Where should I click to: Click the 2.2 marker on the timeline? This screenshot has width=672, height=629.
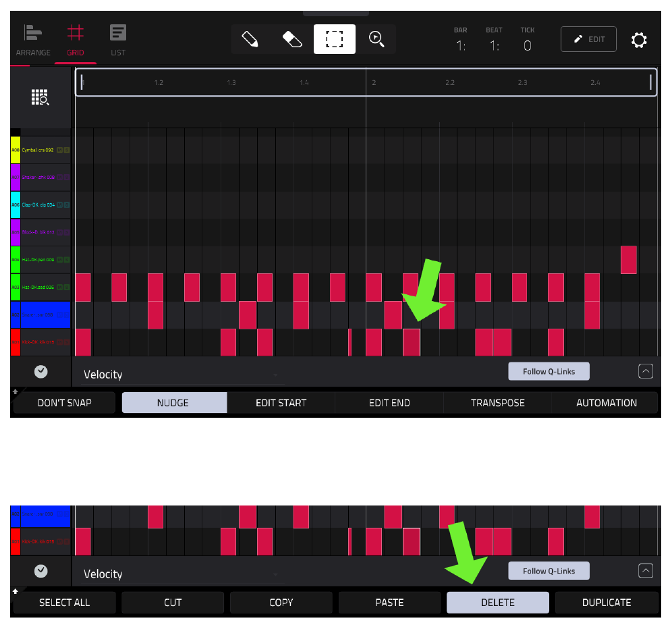[449, 82]
